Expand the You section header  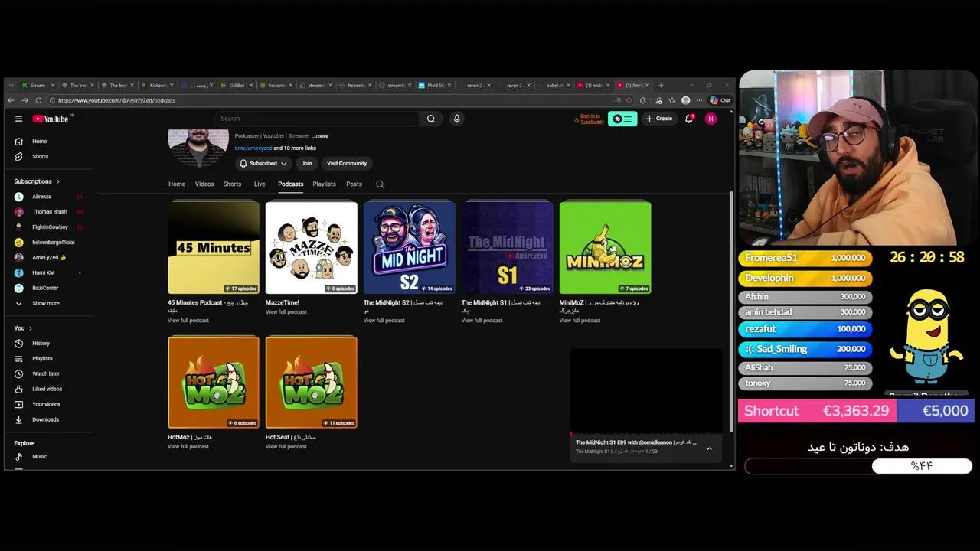[23, 328]
